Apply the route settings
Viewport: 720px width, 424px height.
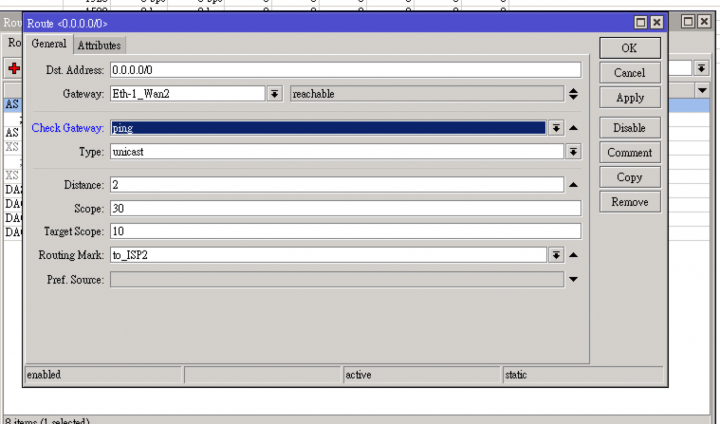[x=630, y=97]
